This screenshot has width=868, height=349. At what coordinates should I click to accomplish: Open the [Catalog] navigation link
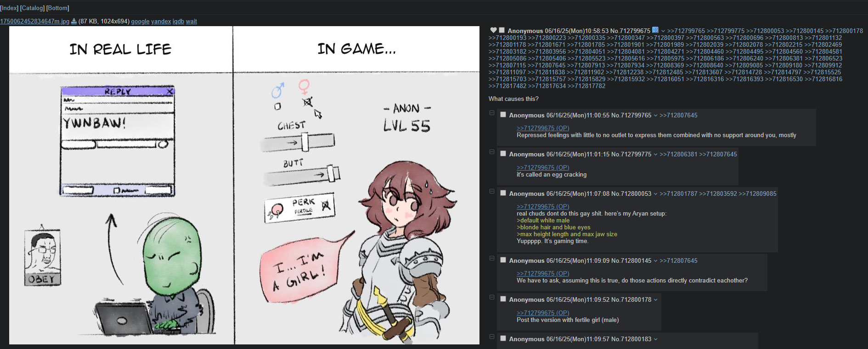tap(32, 8)
